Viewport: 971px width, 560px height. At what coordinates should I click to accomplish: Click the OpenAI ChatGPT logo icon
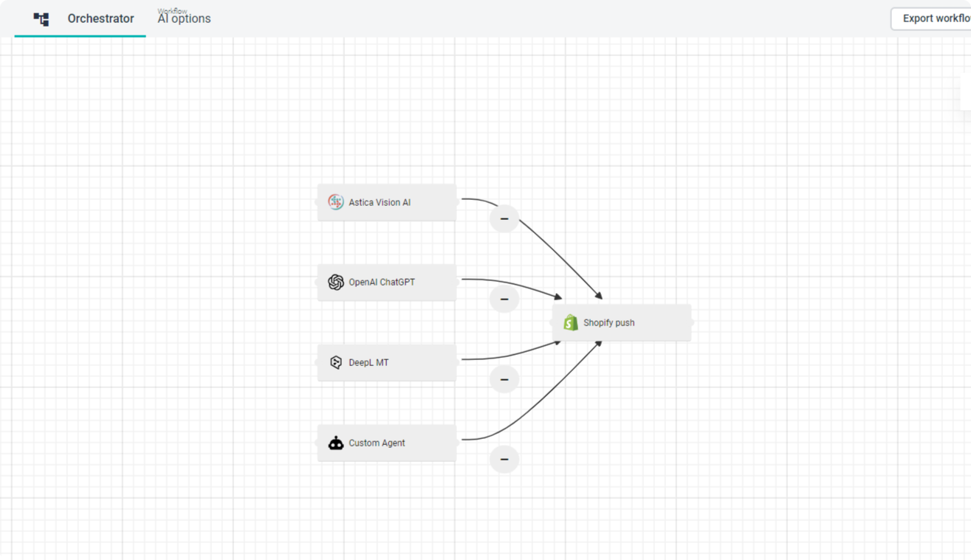point(336,282)
